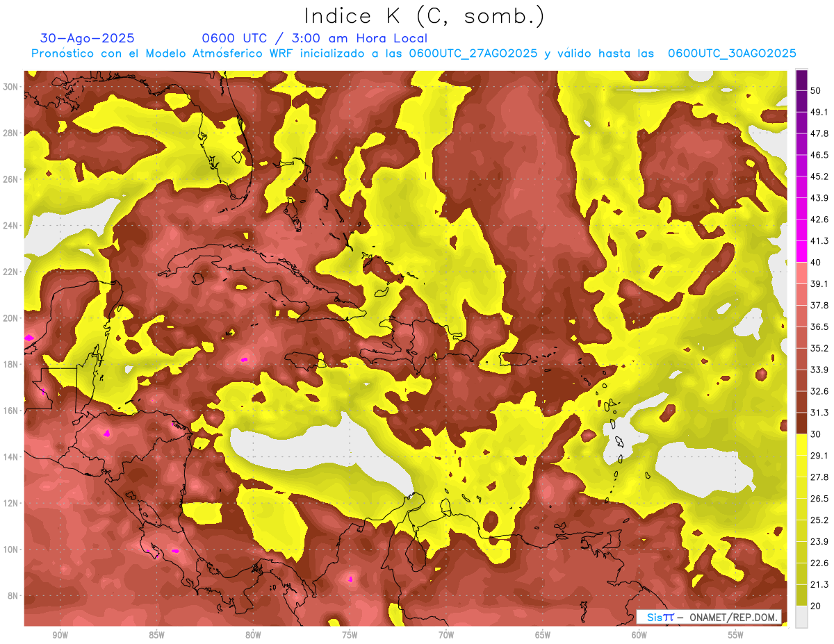Viewport: 834px width, 644px height.
Task: Click the colorbar value 43.9
Action: tap(819, 198)
